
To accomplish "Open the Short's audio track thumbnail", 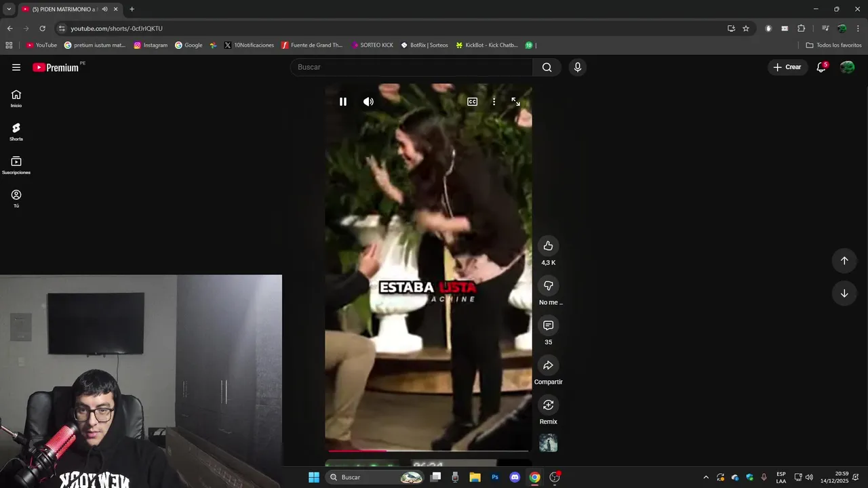I will click(548, 443).
